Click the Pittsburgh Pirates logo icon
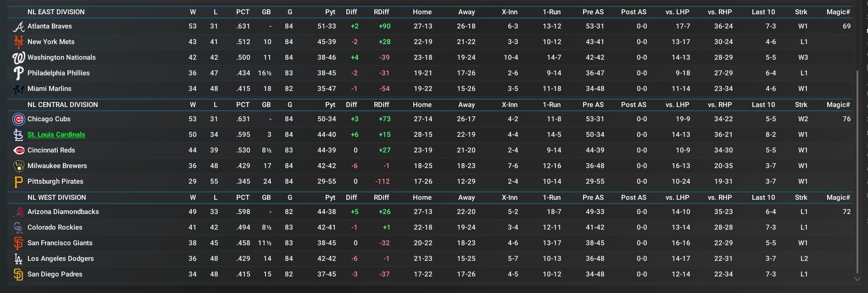 18,182
